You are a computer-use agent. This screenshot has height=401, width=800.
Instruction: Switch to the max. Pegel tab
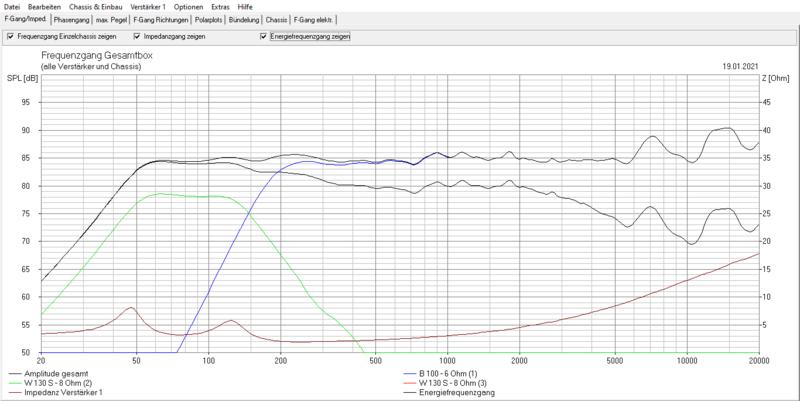[111, 20]
